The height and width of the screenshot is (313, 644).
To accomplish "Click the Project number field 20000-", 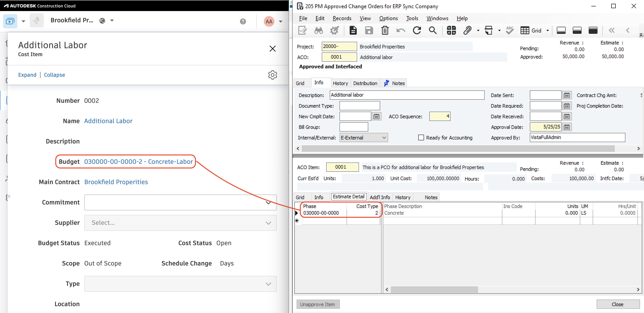I will pos(339,46).
